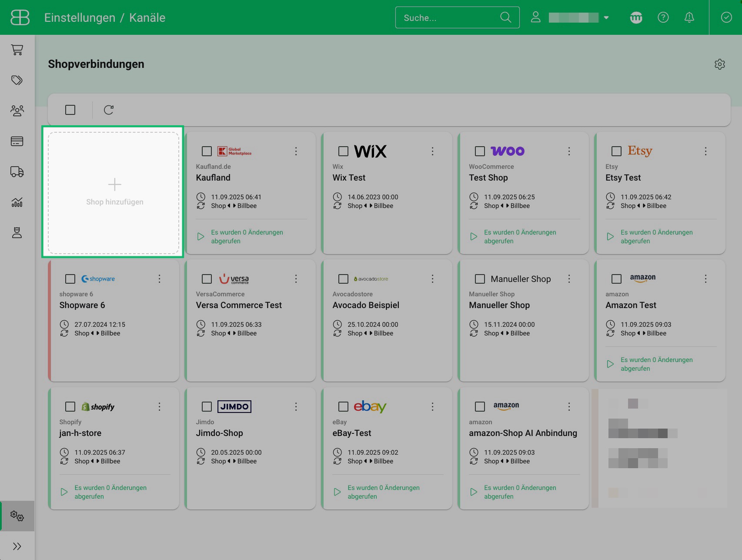This screenshot has height=560, width=742.
Task: Select the Wix Test shop checkbox
Action: [343, 151]
